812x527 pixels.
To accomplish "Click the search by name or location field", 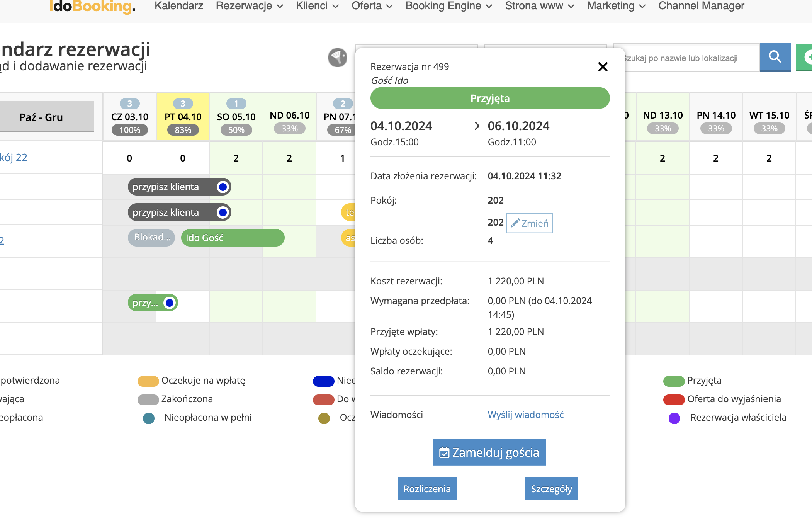I will tap(687, 58).
